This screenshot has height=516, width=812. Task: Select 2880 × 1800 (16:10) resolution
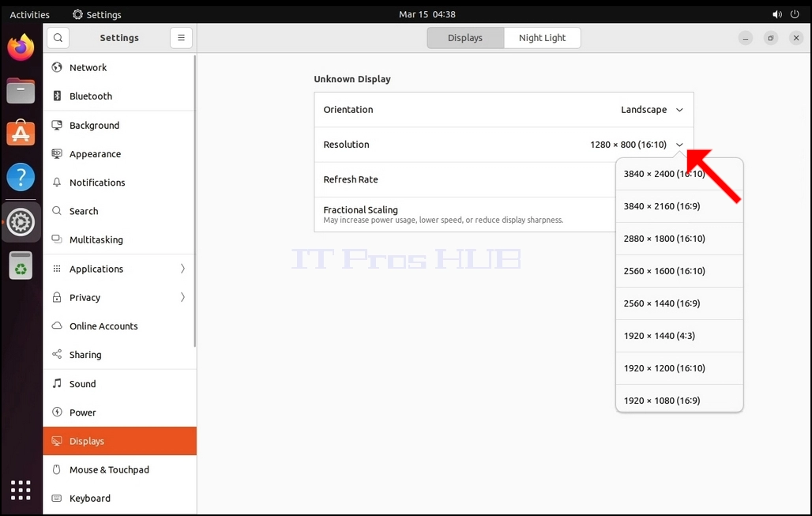pyautogui.click(x=679, y=239)
